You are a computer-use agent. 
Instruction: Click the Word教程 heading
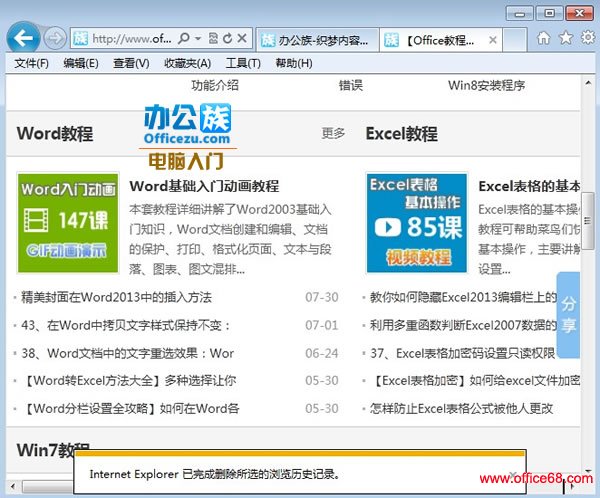55,134
